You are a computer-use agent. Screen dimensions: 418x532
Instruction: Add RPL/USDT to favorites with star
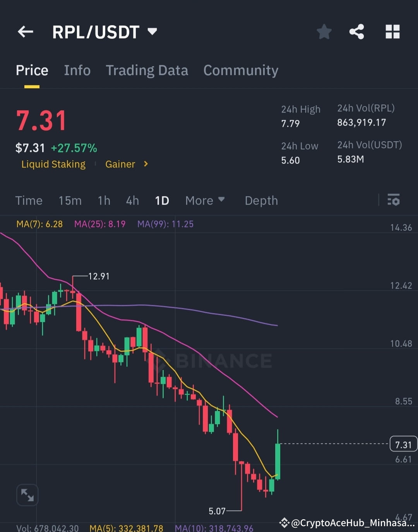[324, 32]
